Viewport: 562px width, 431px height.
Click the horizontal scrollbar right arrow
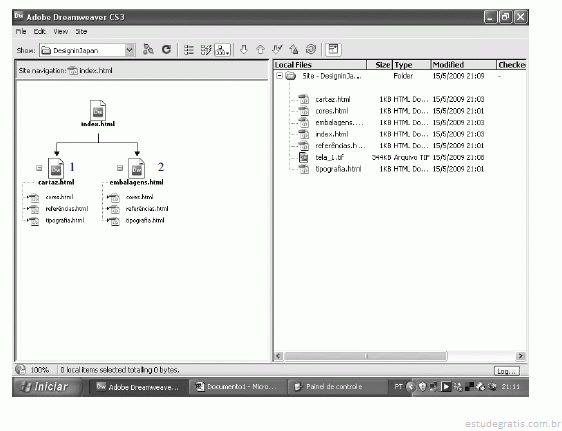tap(520, 356)
